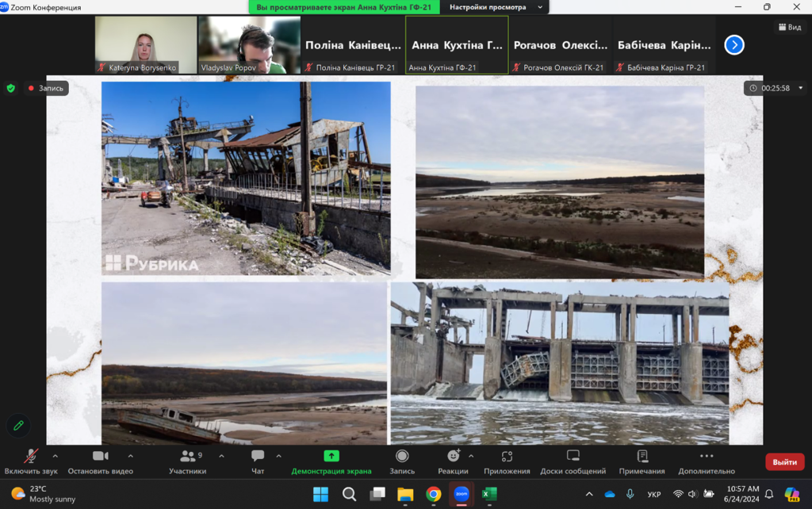The height and width of the screenshot is (509, 812).
Task: Select Kateryna Borysenko's video thumbnail
Action: tap(146, 45)
